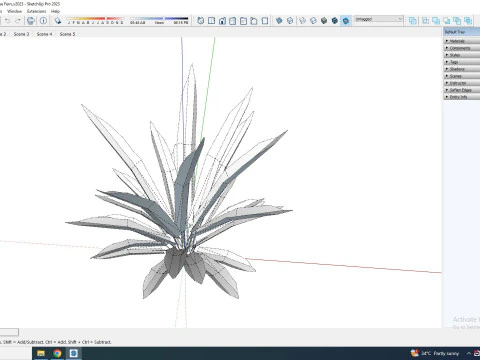Click the shadow time of day slider

[159, 19]
